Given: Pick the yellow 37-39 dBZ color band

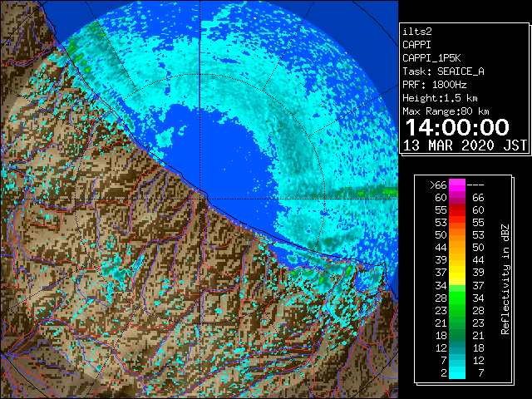Looking at the screenshot, I should (457, 273).
